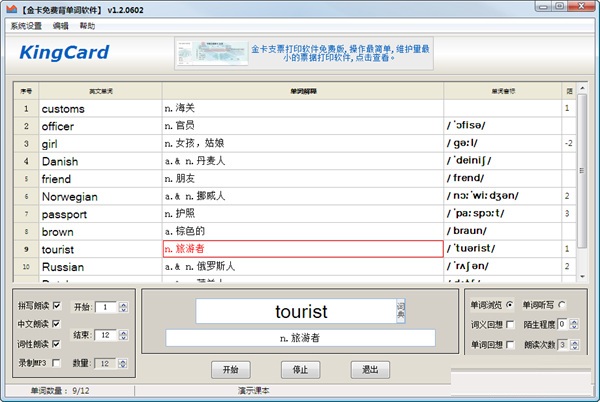This screenshot has width=600, height=402.
Task: Click the /braun/ phonetic cell
Action: 503,231
